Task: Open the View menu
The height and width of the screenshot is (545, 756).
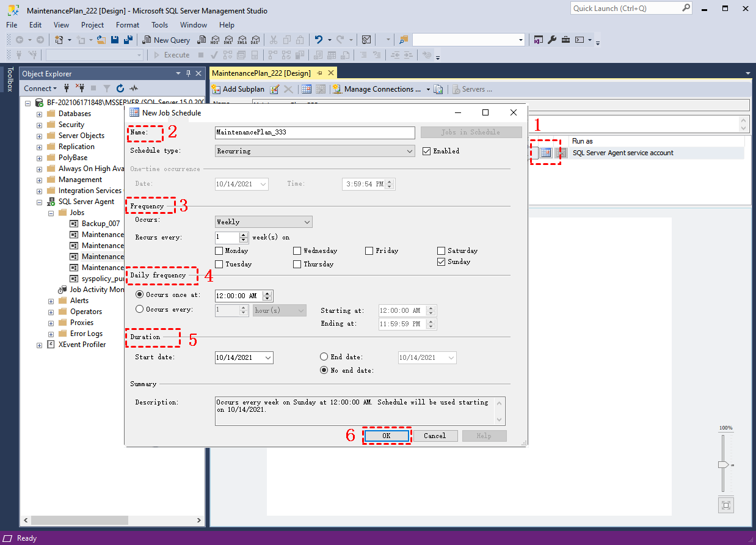Action: click(62, 25)
